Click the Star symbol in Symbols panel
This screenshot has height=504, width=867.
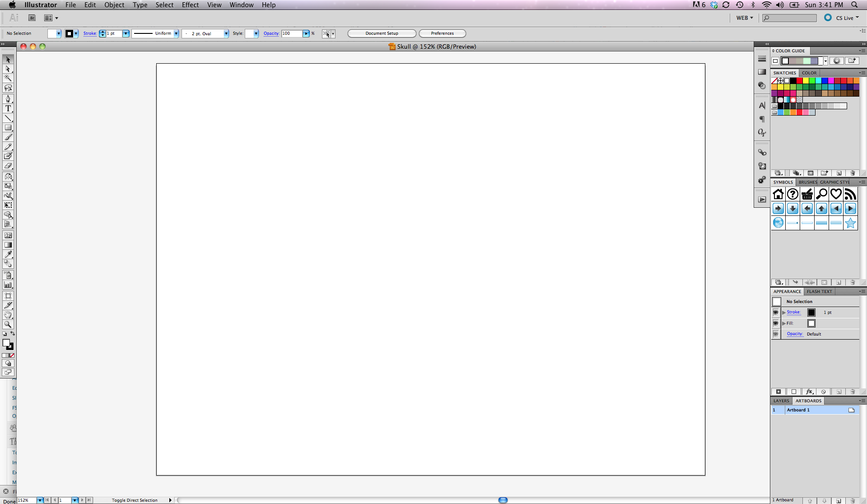pos(850,223)
